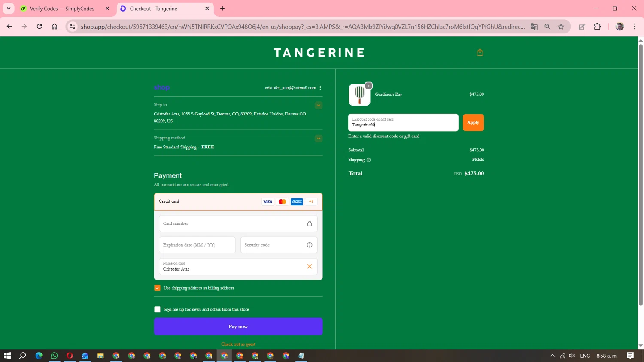Go back in browser history
The height and width of the screenshot is (362, 644).
tap(9, 27)
